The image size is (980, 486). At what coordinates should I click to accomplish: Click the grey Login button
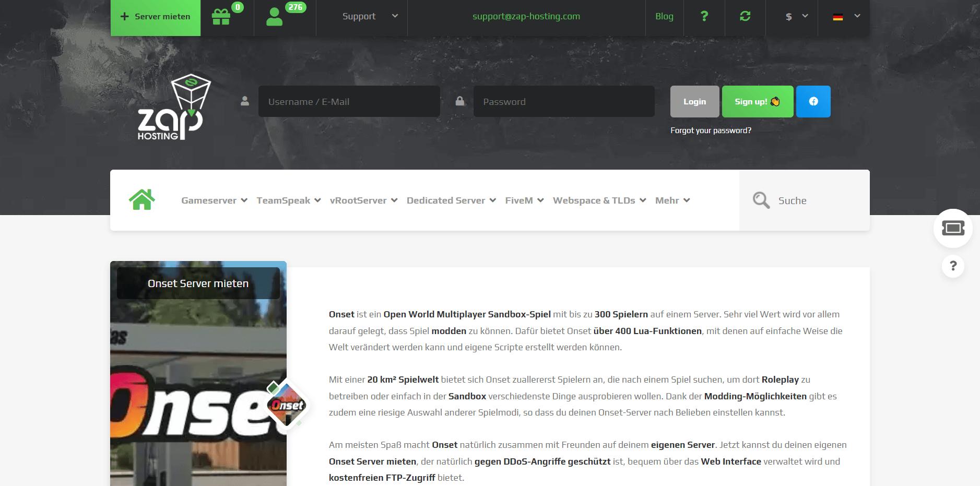click(694, 101)
